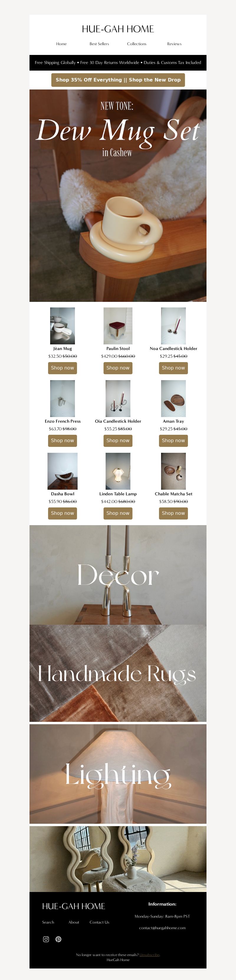Click the Unsubscribe link
This screenshot has width=236, height=980.
click(149, 955)
